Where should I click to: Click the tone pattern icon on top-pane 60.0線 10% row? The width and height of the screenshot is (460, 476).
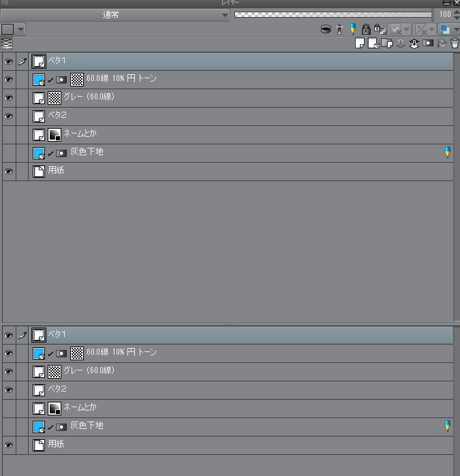(x=77, y=80)
